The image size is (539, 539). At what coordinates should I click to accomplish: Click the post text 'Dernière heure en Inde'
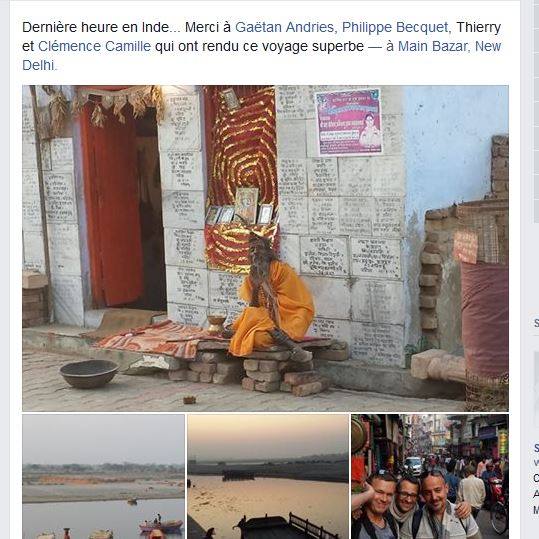pos(96,27)
